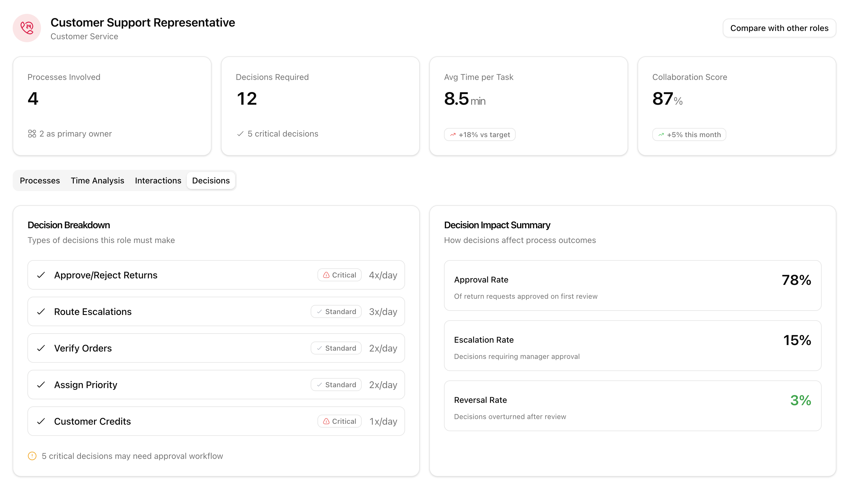This screenshot has height=504, width=847.
Task: Click the green trend arrow beside +5% this month
Action: tap(661, 135)
